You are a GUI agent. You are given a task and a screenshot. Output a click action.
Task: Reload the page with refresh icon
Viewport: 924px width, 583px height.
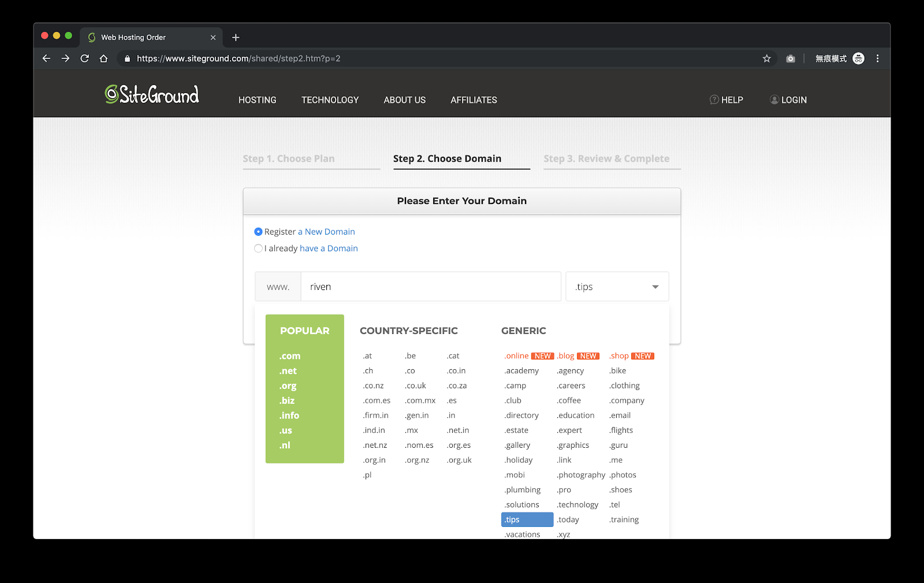click(x=85, y=58)
